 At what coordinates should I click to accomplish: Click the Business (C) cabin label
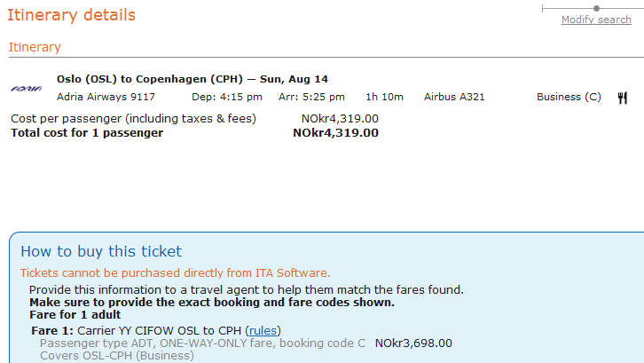click(x=569, y=97)
